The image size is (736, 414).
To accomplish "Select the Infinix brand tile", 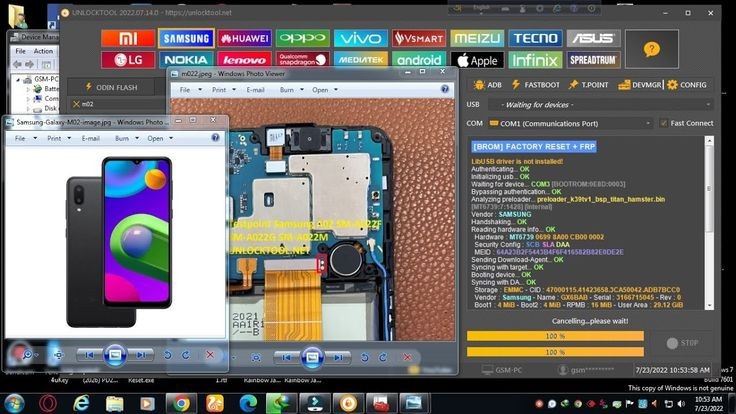I will [535, 60].
